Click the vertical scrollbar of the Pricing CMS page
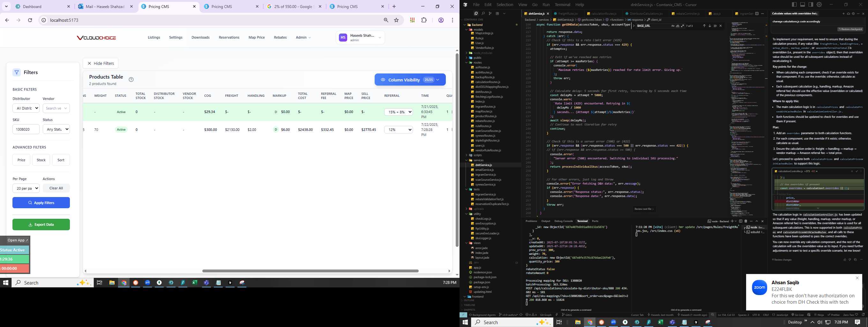 (457, 150)
